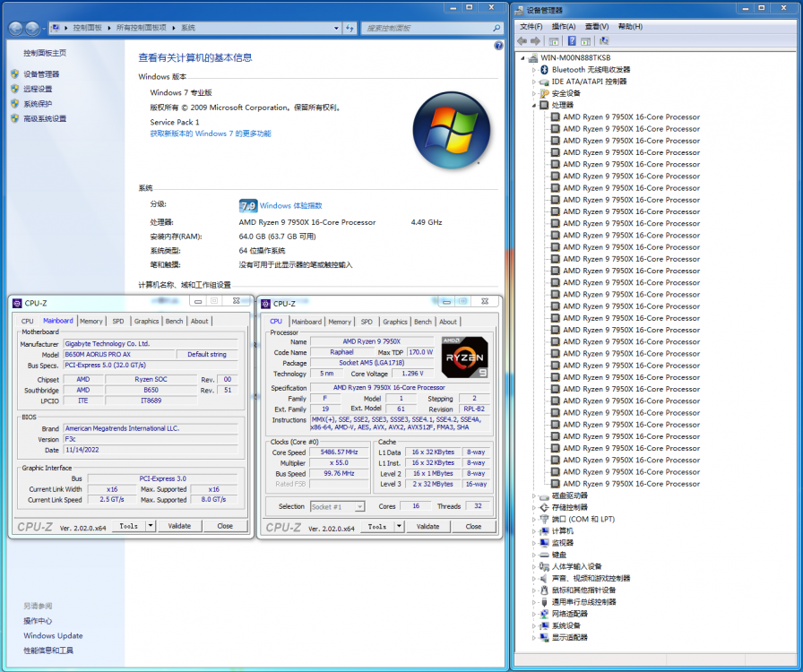Select the 存储控制器 icon in the tree
This screenshot has height=672, width=803.
(x=542, y=507)
